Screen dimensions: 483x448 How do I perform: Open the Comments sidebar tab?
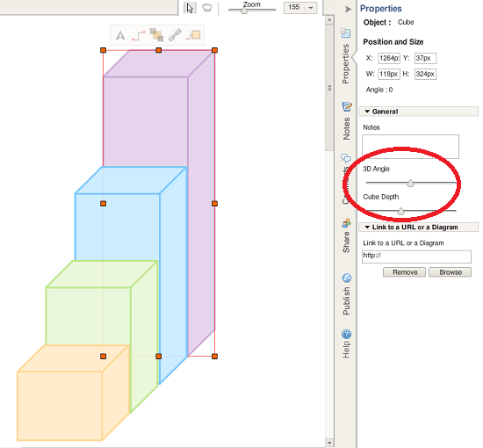tap(346, 184)
